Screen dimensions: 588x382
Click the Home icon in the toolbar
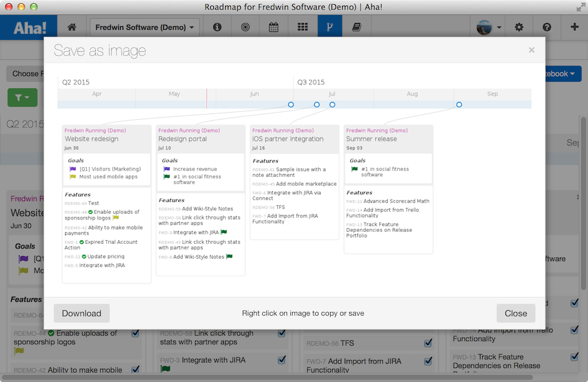71,27
